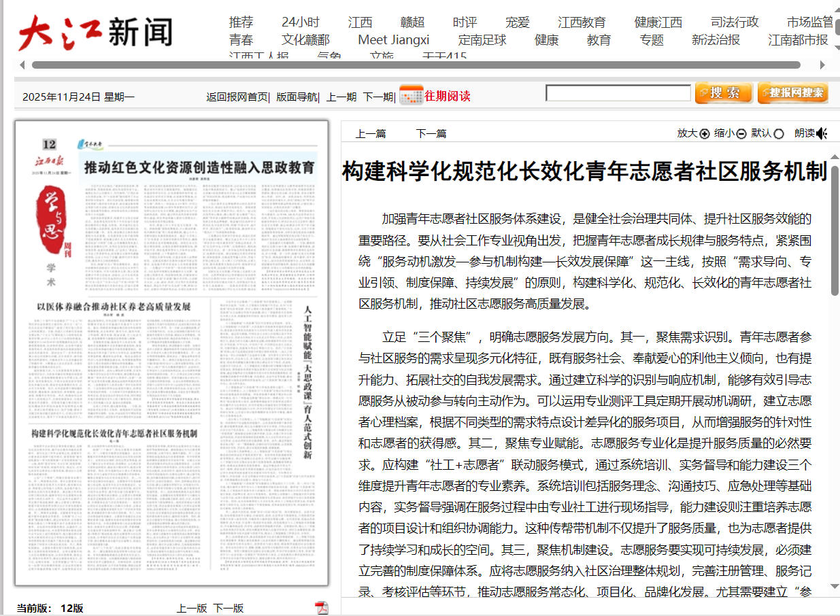Viewport: 840px width, 616px height.
Task: Click 返回报网首页 link
Action: click(237, 97)
